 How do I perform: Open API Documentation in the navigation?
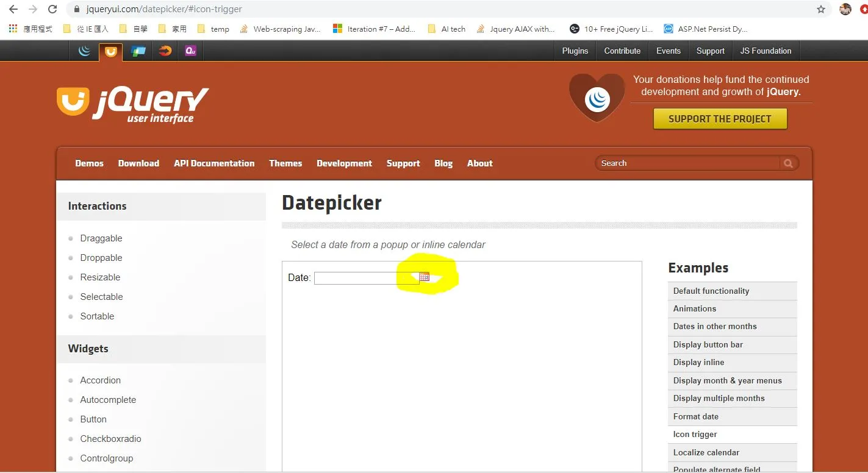(214, 163)
